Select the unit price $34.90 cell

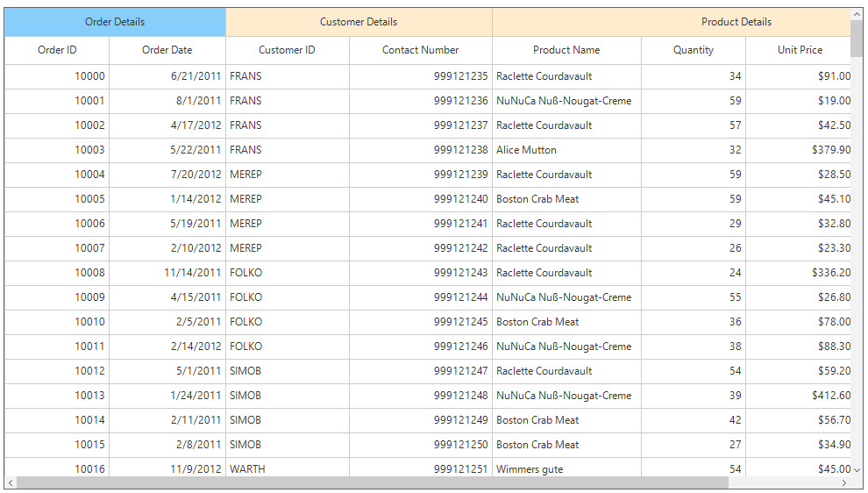[x=798, y=445]
